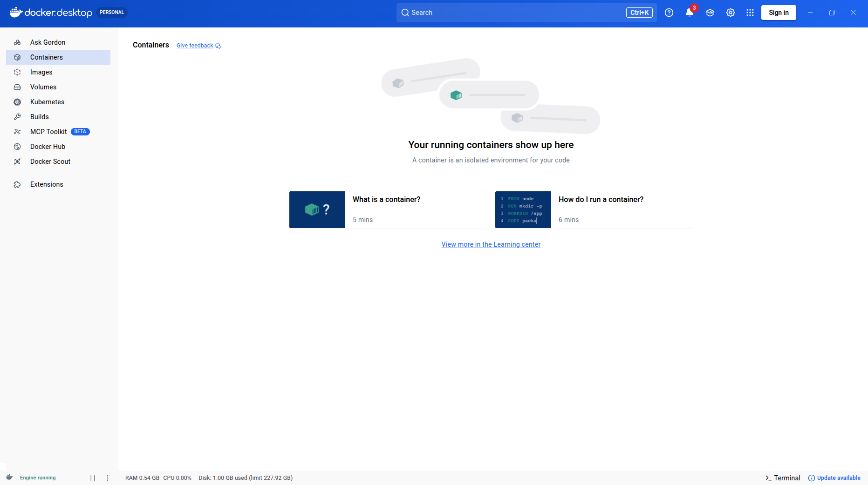This screenshot has height=485, width=868.
Task: Click the Docker whale engine status icon
Action: (9, 478)
